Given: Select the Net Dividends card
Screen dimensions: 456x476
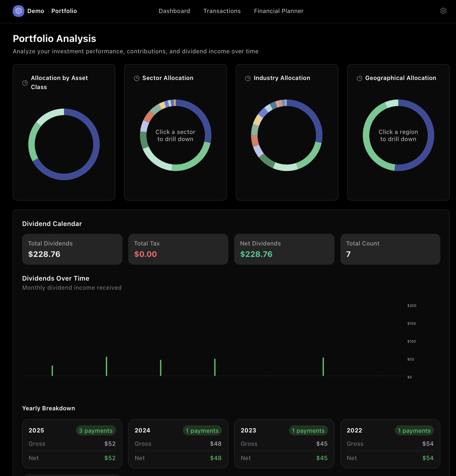Looking at the screenshot, I should click(x=284, y=249).
